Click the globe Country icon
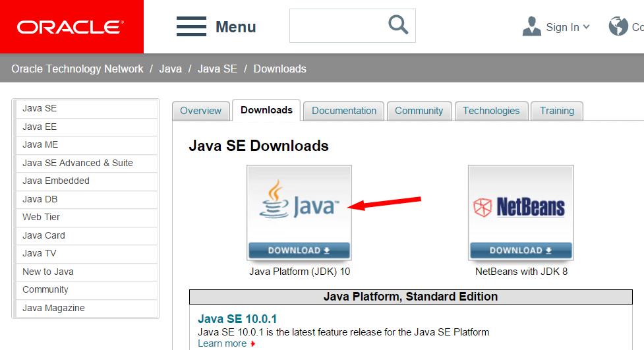The image size is (644, 350). [618, 26]
